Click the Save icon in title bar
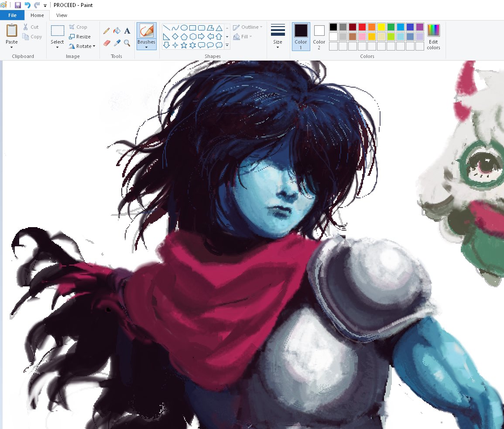This screenshot has height=429, width=504. tap(18, 5)
